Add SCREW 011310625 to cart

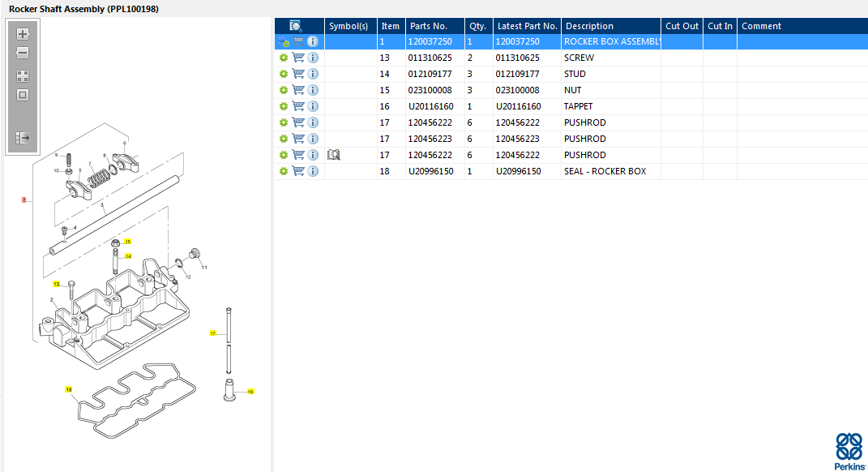[298, 58]
